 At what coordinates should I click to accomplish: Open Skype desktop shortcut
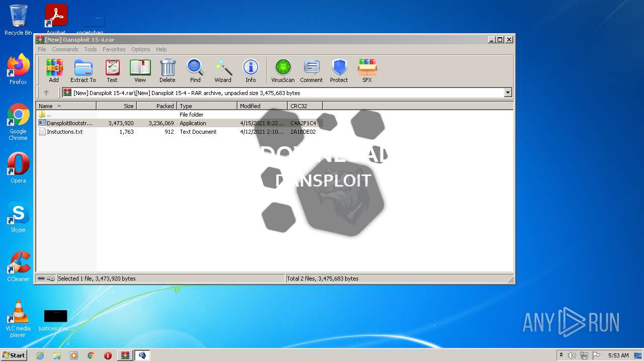(18, 217)
